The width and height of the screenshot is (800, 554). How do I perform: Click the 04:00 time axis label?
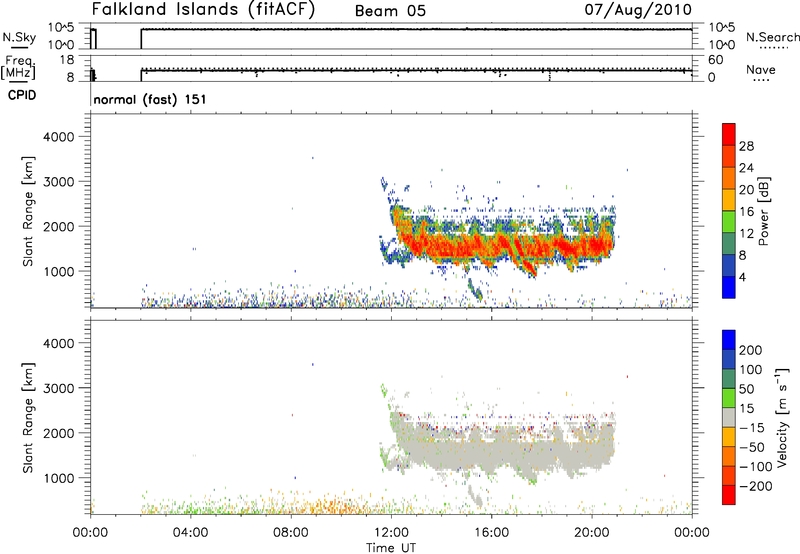tap(190, 533)
